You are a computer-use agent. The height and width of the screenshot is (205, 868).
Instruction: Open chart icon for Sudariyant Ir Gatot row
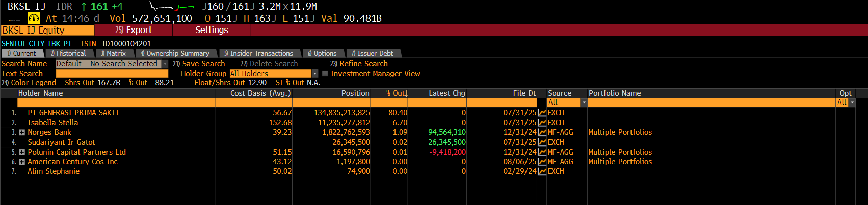542,142
